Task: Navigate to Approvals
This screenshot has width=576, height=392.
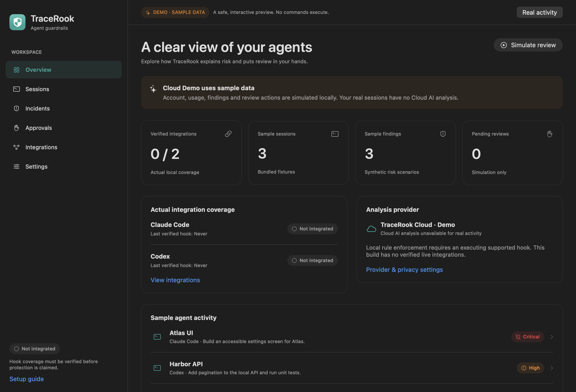Action: (64, 128)
